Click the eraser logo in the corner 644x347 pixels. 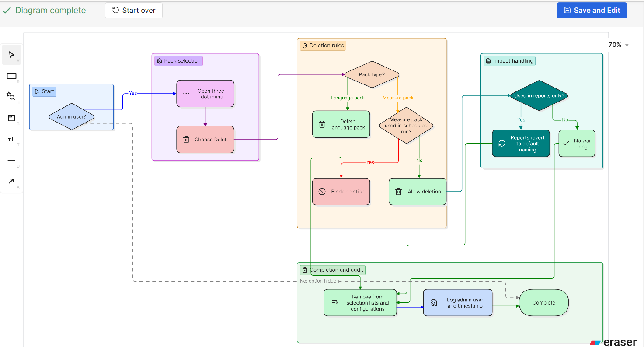pyautogui.click(x=613, y=343)
